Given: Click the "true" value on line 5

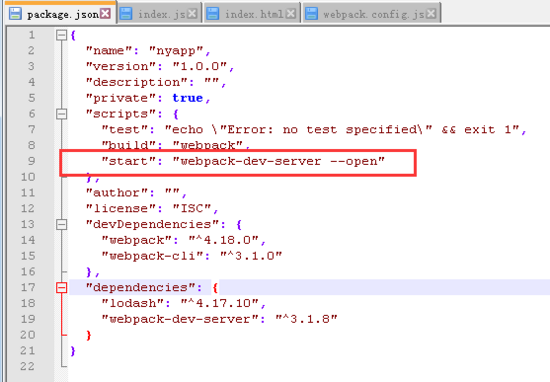Looking at the screenshot, I should coord(188,98).
